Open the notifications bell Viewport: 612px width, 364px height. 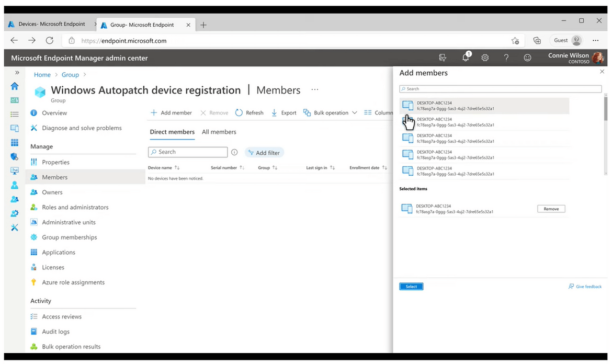tap(466, 58)
